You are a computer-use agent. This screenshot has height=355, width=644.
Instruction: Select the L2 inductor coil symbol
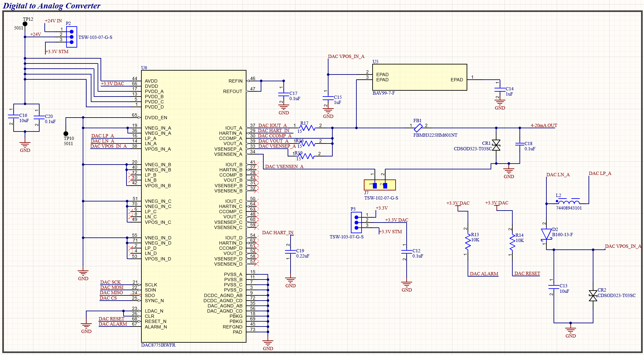click(x=568, y=202)
